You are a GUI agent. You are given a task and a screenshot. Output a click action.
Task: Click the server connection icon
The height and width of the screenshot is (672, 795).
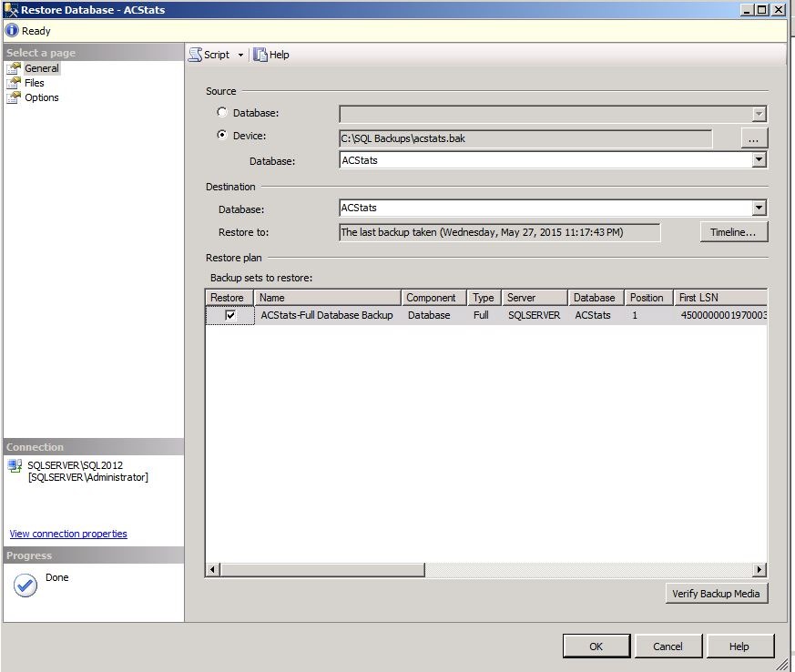point(15,465)
